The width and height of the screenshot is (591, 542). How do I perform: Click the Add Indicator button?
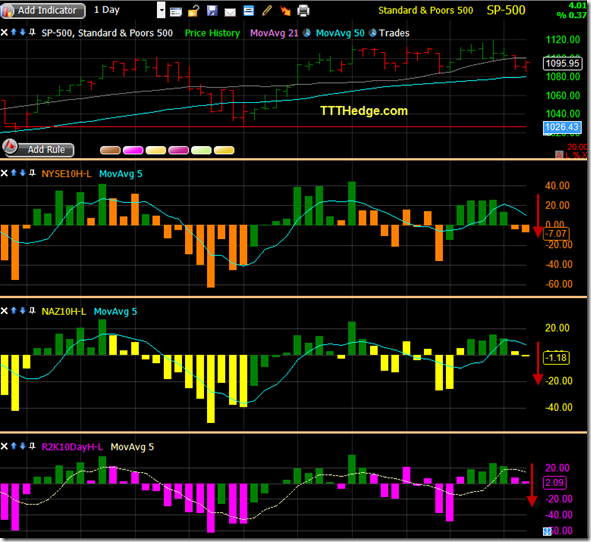pyautogui.click(x=43, y=11)
